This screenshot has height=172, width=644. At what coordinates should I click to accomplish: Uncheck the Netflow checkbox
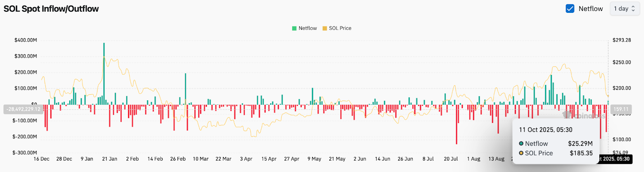click(x=570, y=8)
